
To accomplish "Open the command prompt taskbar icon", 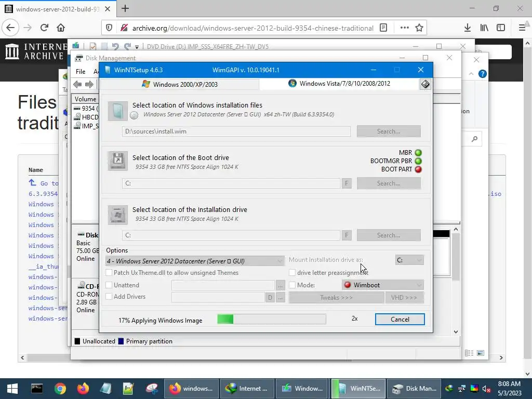I will click(x=37, y=389).
